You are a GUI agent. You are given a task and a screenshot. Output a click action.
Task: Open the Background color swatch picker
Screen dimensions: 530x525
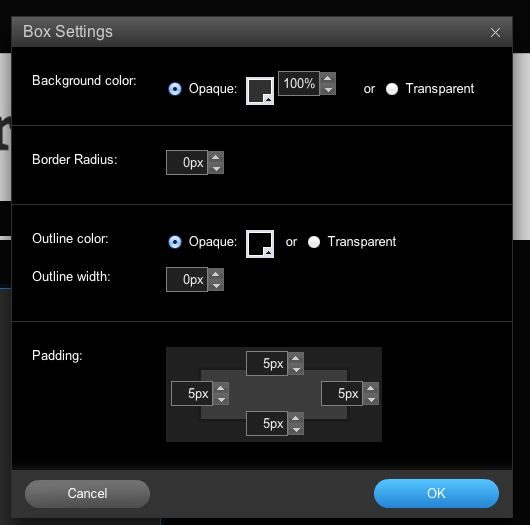pyautogui.click(x=260, y=91)
